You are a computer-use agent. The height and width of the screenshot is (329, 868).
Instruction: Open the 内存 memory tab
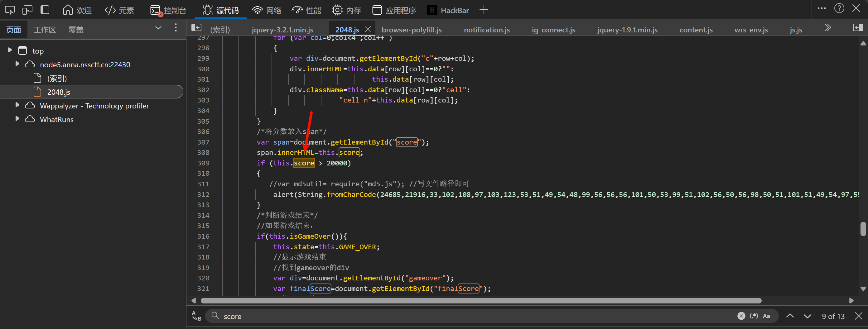tap(346, 11)
